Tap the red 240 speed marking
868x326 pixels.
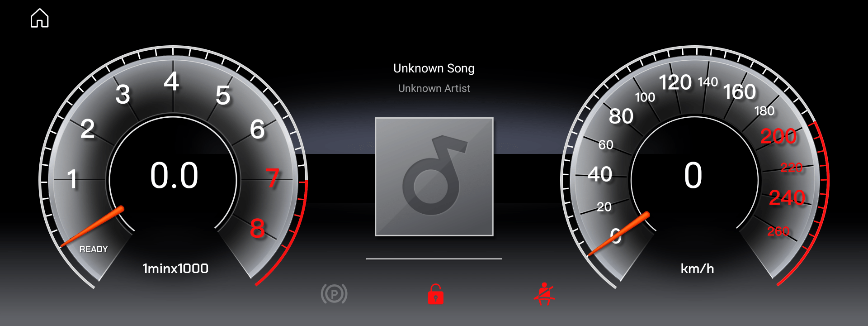787,198
